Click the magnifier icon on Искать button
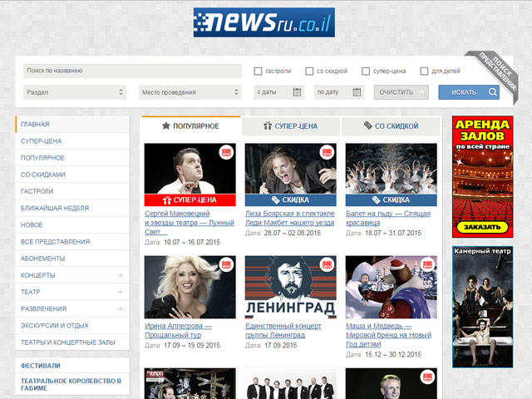Screen dimensions: 532x399 [x=493, y=92]
